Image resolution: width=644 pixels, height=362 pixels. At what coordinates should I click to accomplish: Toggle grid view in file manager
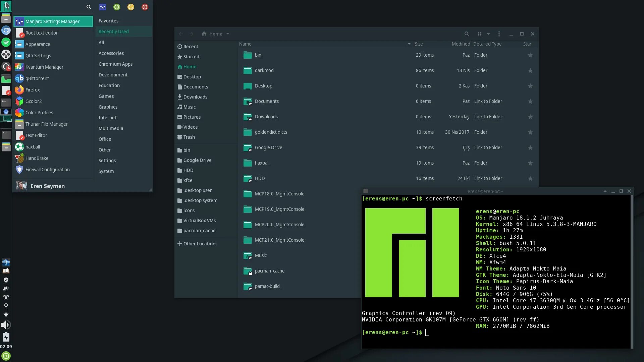coord(480,34)
